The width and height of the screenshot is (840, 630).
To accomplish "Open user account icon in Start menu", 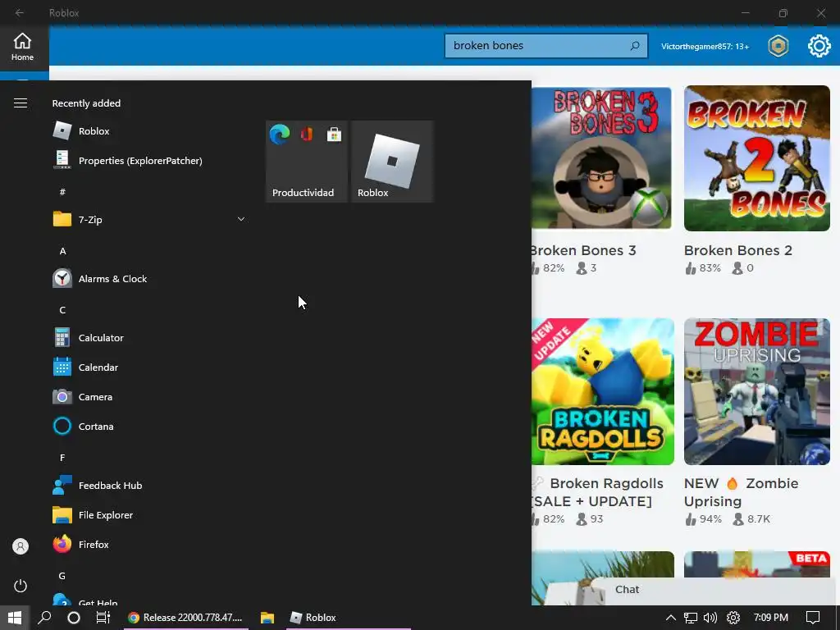I will tap(21, 546).
